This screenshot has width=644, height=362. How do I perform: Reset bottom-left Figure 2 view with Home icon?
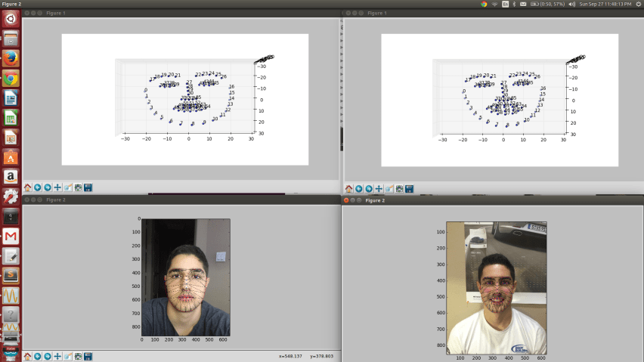click(x=28, y=356)
